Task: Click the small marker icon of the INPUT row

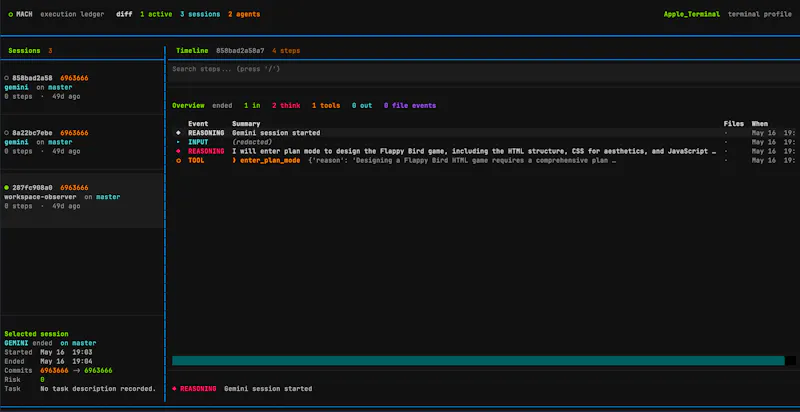Action: pyautogui.click(x=178, y=142)
